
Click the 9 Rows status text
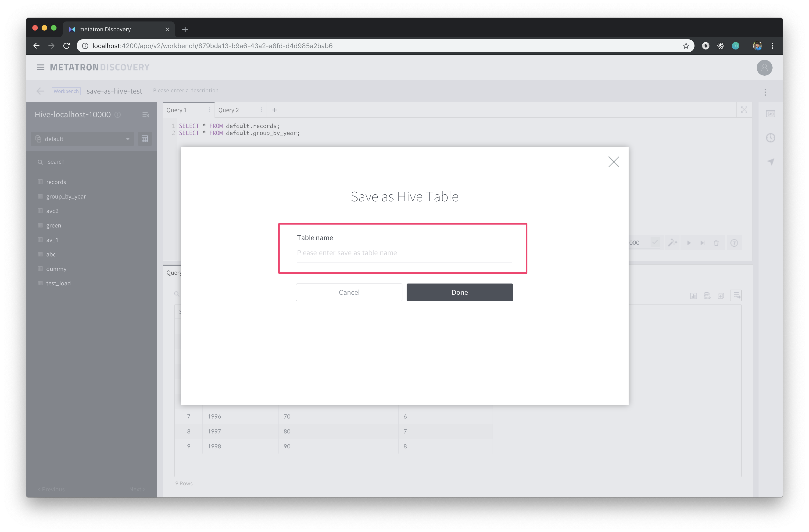coord(184,483)
